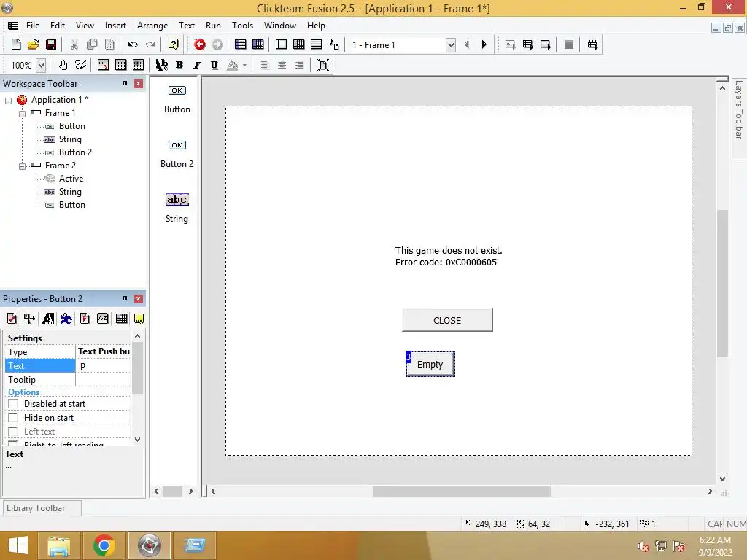Viewport: 747px width, 560px height.
Task: Select the Empty button in the frame
Action: pos(430,364)
